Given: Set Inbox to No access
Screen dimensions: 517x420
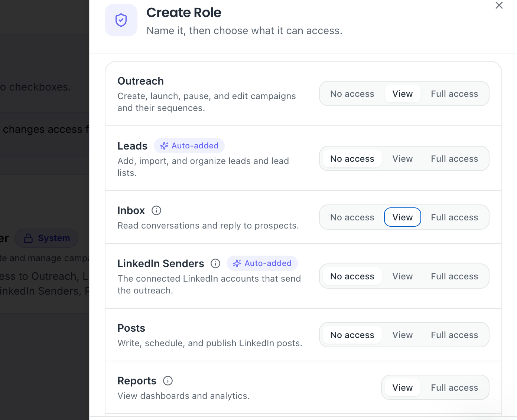Looking at the screenshot, I should (x=352, y=217).
